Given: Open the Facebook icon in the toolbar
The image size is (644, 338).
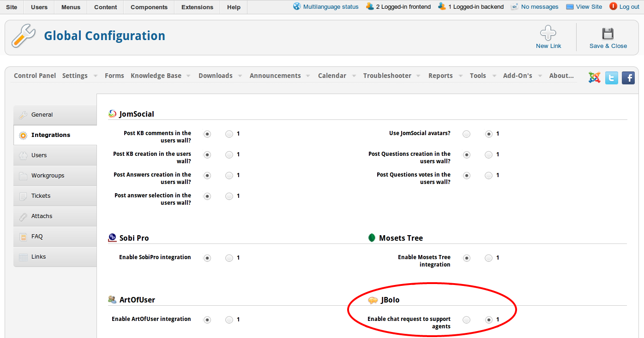Looking at the screenshot, I should (x=628, y=77).
